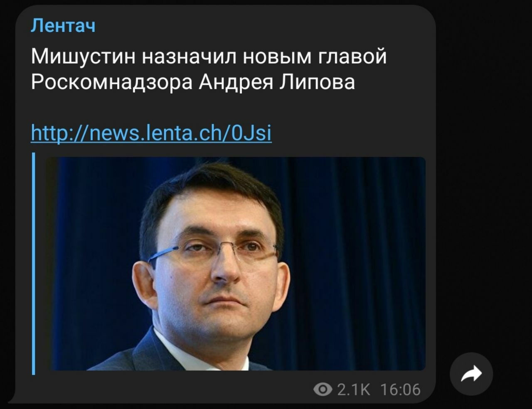Open the Лентач channel name
532x409 pixels.
coord(63,26)
